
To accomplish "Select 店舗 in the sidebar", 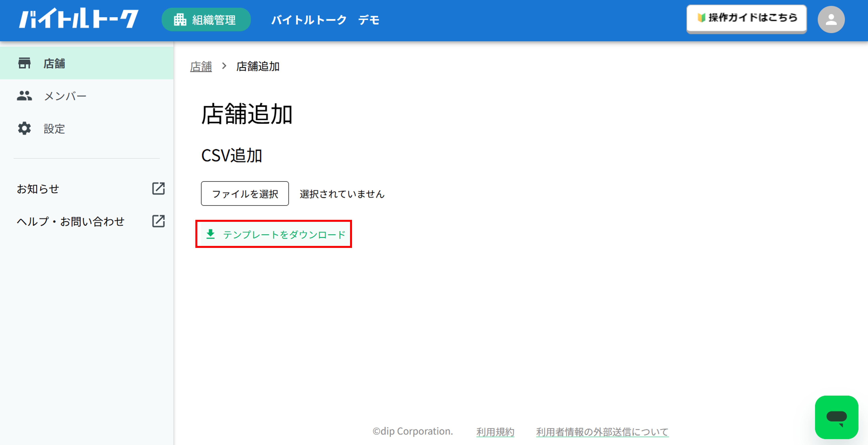I will 87,63.
